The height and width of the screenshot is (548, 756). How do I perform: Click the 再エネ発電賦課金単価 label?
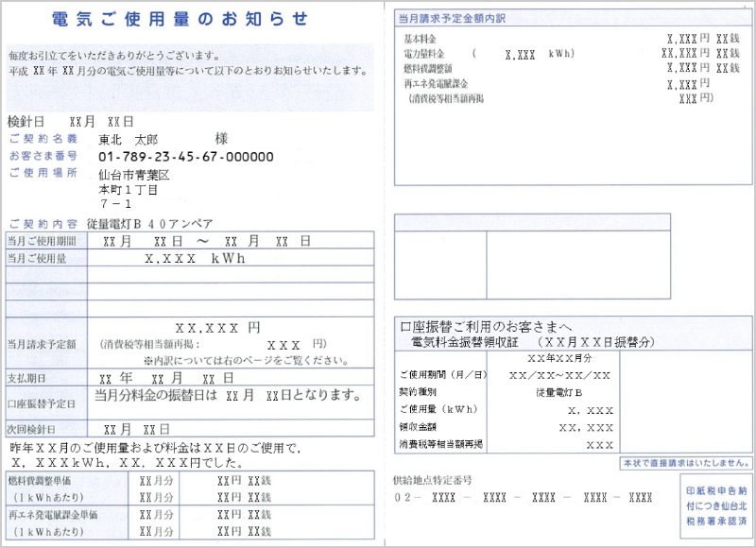pyautogui.click(x=53, y=515)
